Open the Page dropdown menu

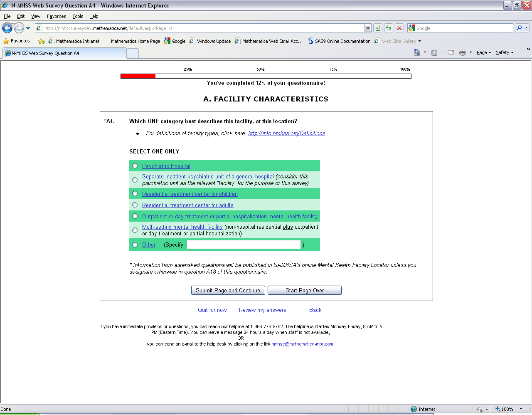[x=484, y=52]
